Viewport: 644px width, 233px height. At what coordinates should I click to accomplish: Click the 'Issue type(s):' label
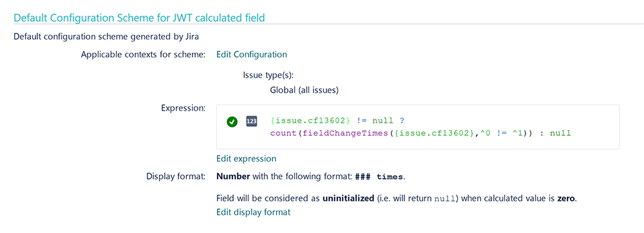coord(269,75)
